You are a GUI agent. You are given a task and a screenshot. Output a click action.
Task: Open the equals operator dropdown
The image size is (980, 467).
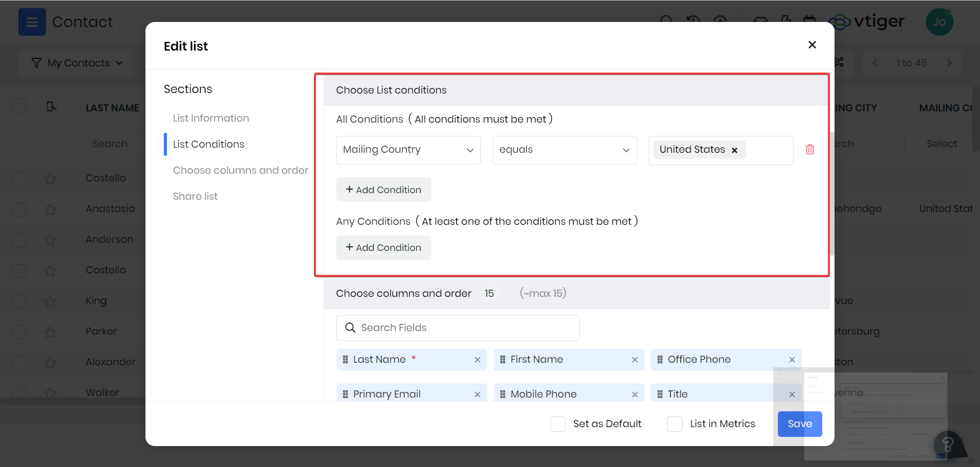[x=565, y=150]
